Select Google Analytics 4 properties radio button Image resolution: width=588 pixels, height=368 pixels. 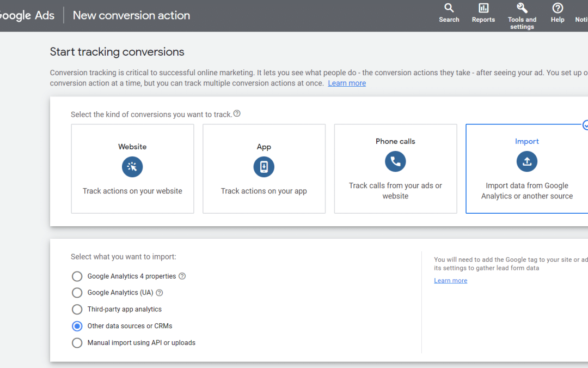tap(77, 276)
